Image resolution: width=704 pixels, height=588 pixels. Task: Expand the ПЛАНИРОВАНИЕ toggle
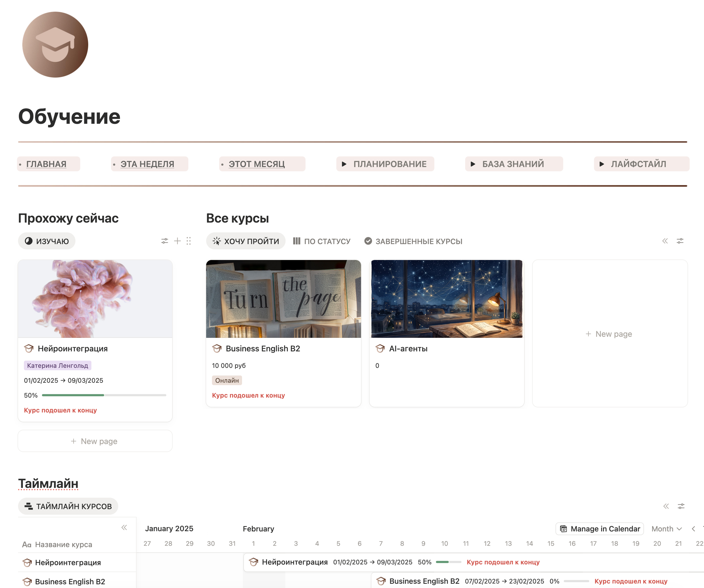(344, 164)
